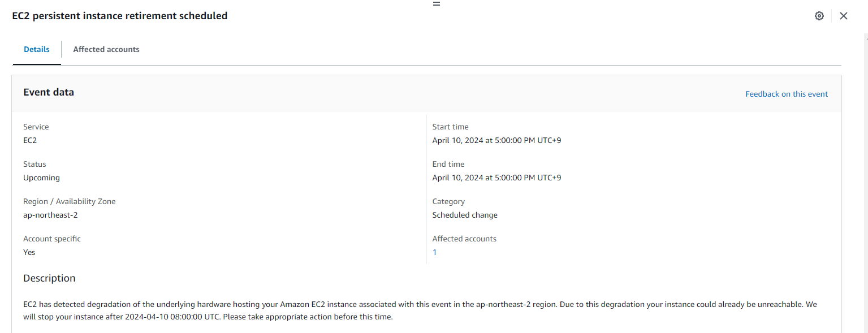Click the Start time date value
This screenshot has width=868, height=333.
click(496, 140)
